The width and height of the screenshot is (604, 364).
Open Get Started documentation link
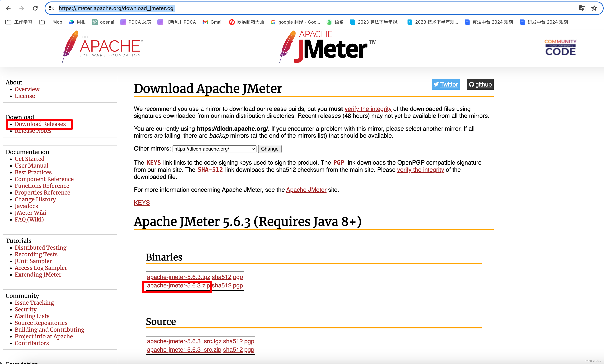click(x=29, y=159)
